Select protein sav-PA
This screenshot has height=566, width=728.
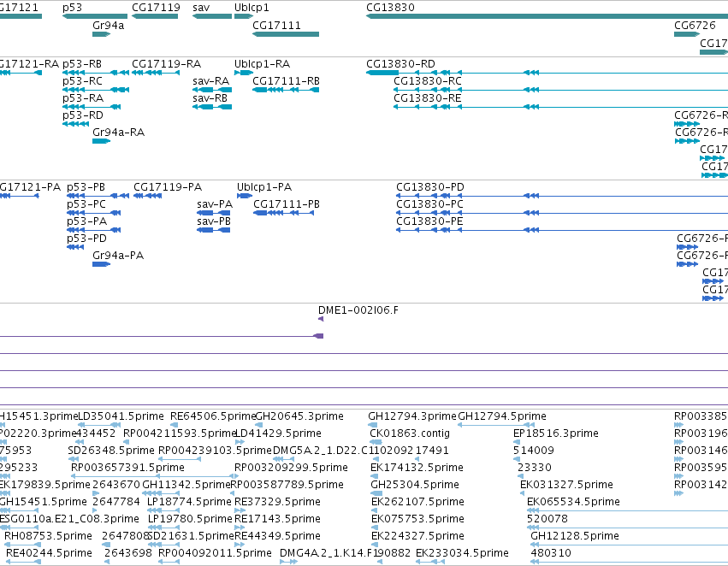coord(215,204)
